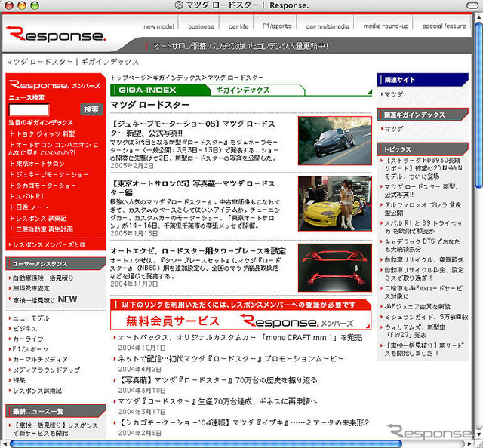
Task: Open the new model nav tab
Action: pyautogui.click(x=159, y=26)
